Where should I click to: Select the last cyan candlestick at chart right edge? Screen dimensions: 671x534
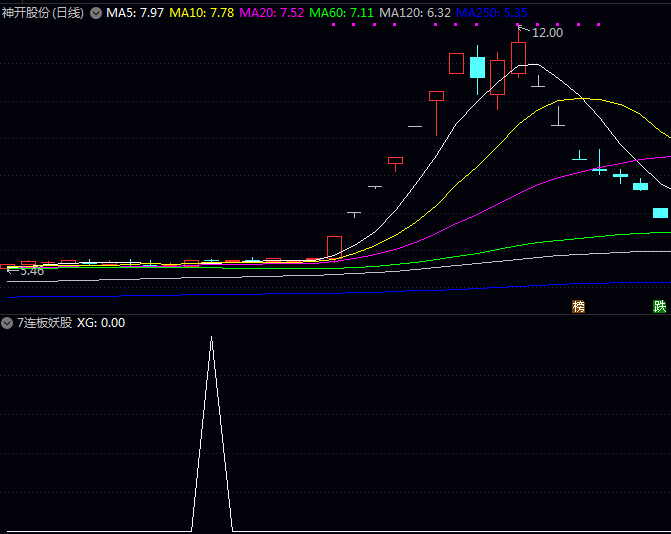pyautogui.click(x=660, y=213)
